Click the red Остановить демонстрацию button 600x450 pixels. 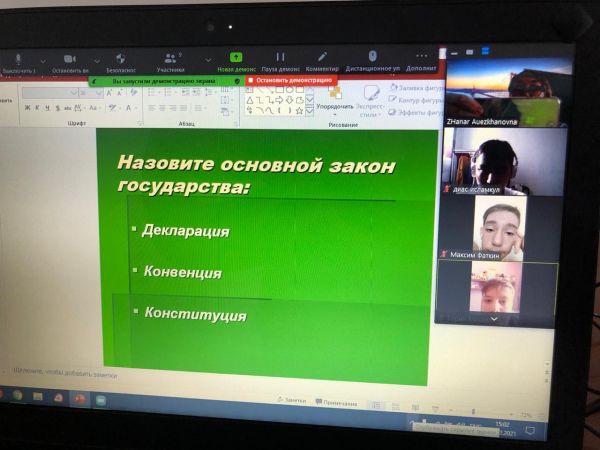(x=289, y=80)
